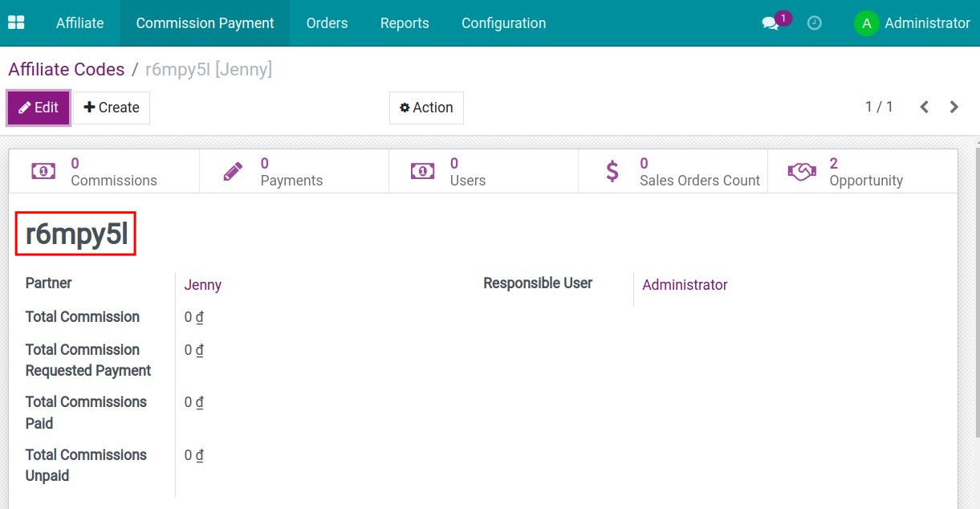
Task: Open the Reports menu
Action: coord(405,23)
